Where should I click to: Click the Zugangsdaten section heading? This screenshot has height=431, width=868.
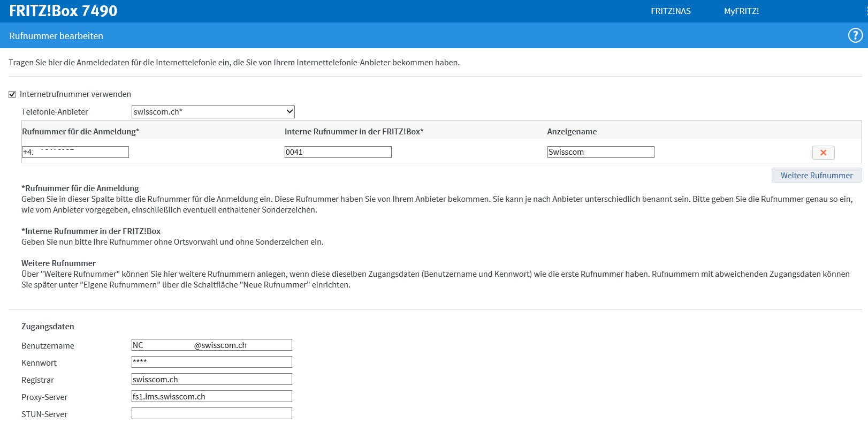tap(48, 327)
